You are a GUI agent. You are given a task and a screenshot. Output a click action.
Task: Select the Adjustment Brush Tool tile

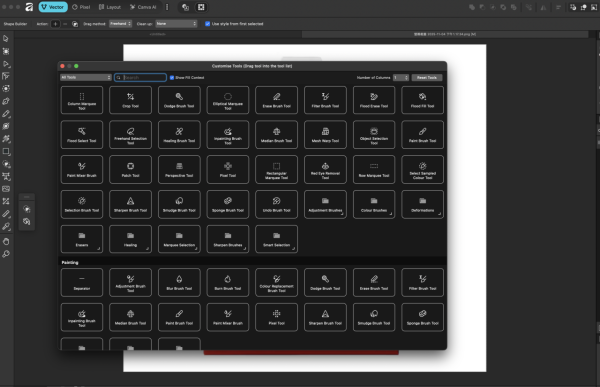[130, 282]
